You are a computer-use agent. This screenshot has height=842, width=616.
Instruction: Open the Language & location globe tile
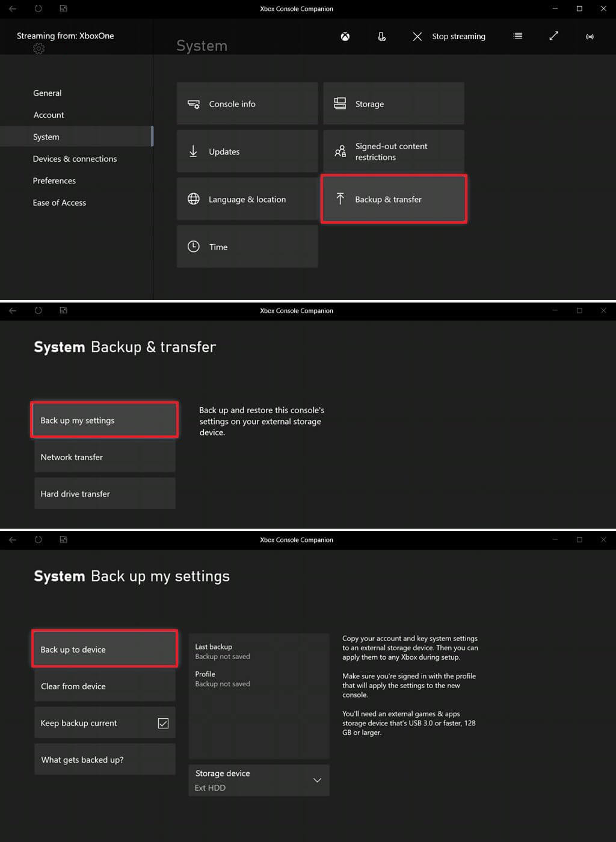click(247, 199)
